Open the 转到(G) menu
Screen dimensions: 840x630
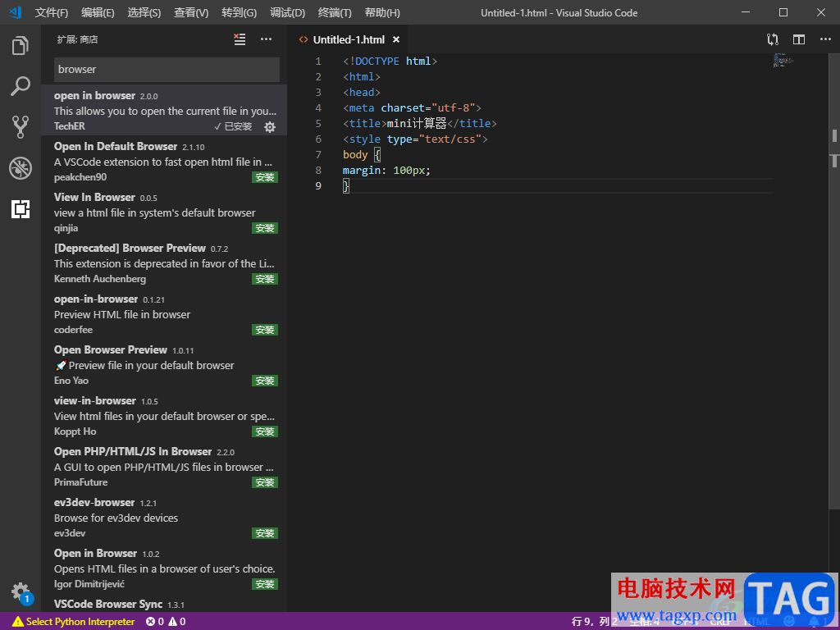tap(239, 12)
